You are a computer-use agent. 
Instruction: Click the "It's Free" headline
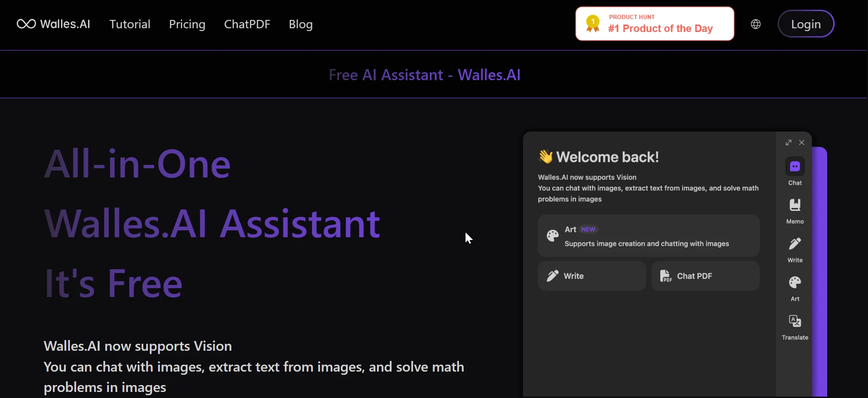(113, 283)
